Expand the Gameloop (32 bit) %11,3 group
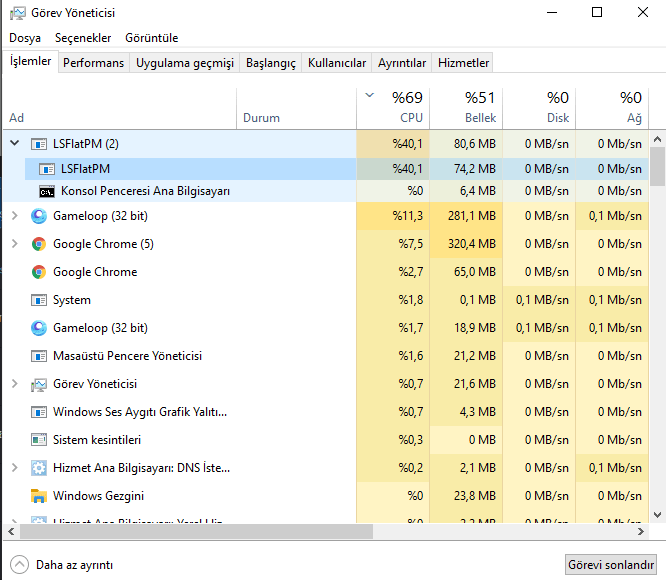Image resolution: width=666 pixels, height=580 pixels. tap(14, 216)
